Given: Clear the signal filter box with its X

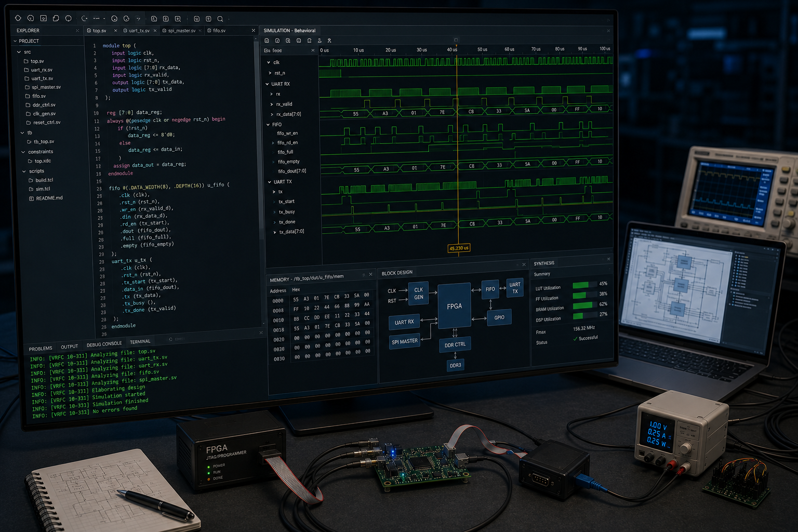Looking at the screenshot, I should click(x=313, y=50).
